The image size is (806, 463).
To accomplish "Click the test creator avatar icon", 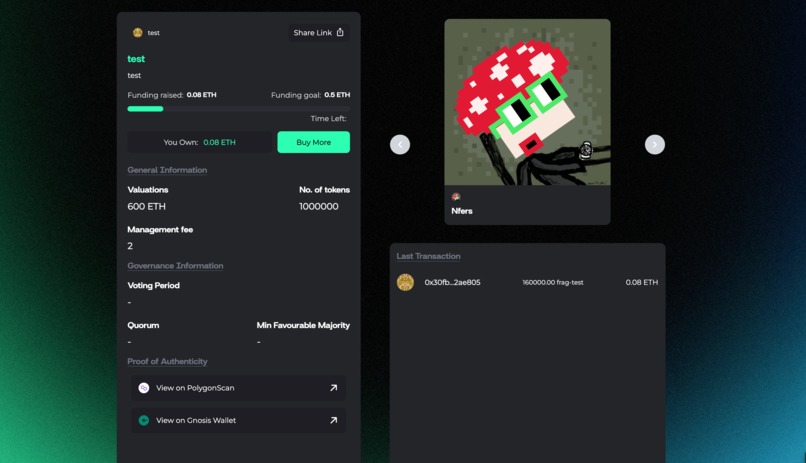I will pos(137,32).
